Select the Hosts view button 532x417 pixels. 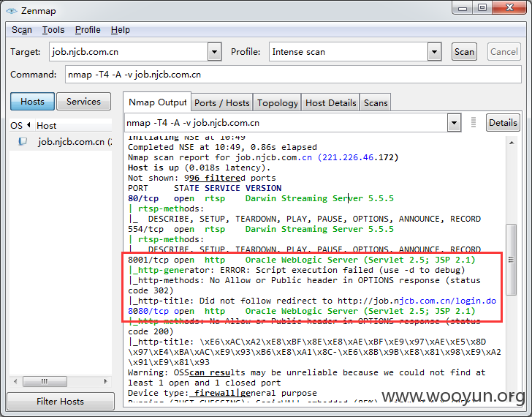[32, 101]
